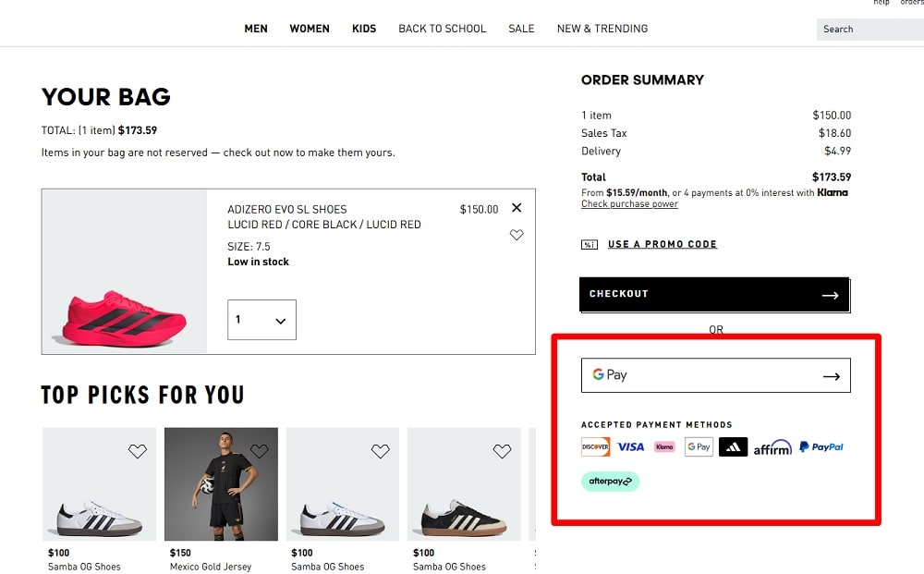
Task: Click the adidas logo payment icon
Action: pyautogui.click(x=733, y=446)
